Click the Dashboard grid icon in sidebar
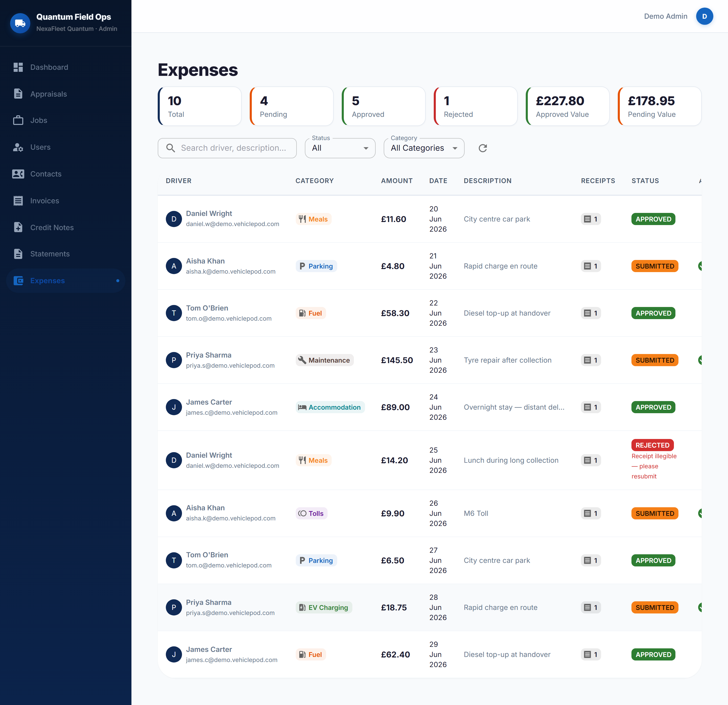 (x=18, y=67)
